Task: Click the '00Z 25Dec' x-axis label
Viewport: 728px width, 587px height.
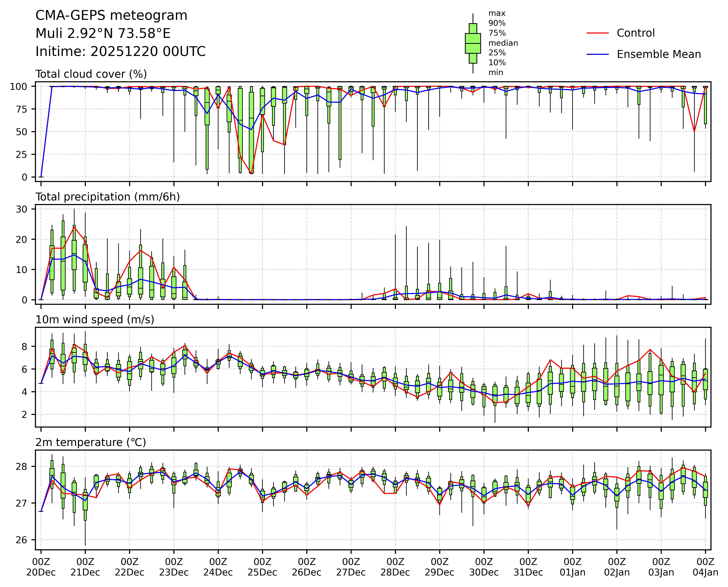Action: (x=262, y=567)
